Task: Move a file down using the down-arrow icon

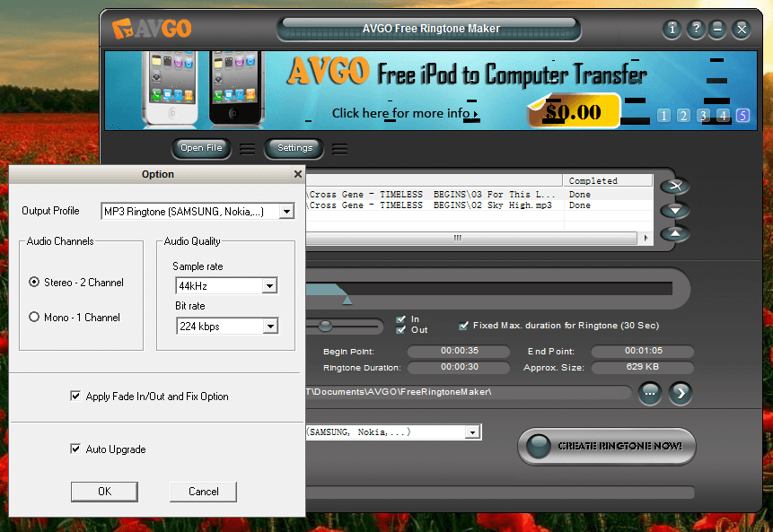Action: (x=674, y=210)
